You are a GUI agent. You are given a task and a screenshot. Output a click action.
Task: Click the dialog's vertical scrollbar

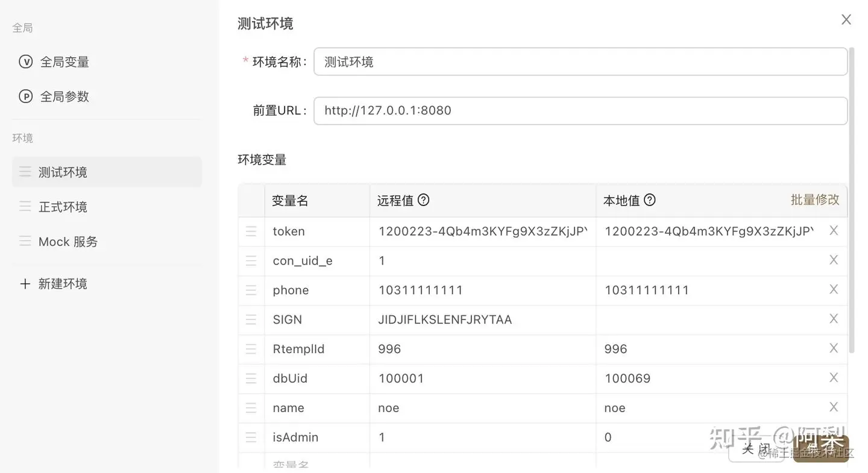[852, 199]
